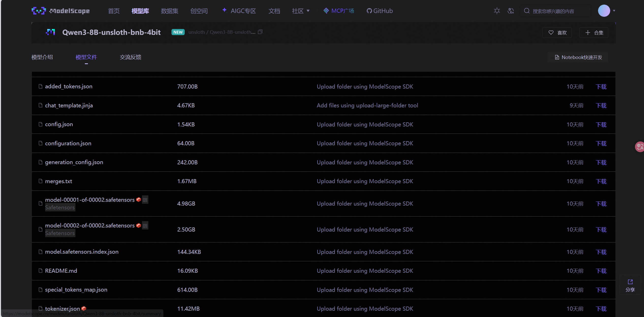Like the model with 喜欢 button
The image size is (644, 317).
tap(557, 33)
